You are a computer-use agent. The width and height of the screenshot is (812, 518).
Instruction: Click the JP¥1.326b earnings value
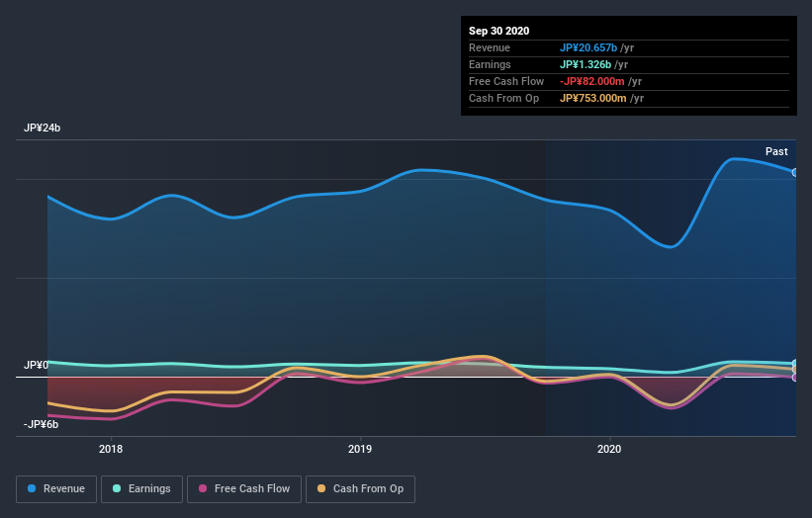[x=586, y=64]
